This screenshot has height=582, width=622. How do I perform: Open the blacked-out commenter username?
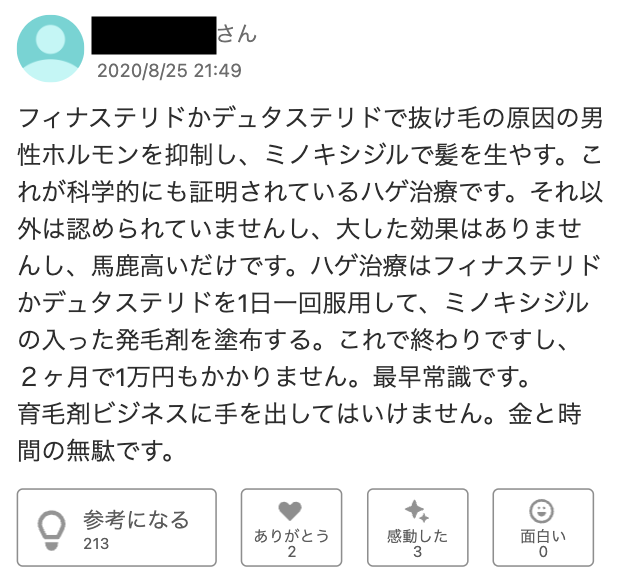153,35
